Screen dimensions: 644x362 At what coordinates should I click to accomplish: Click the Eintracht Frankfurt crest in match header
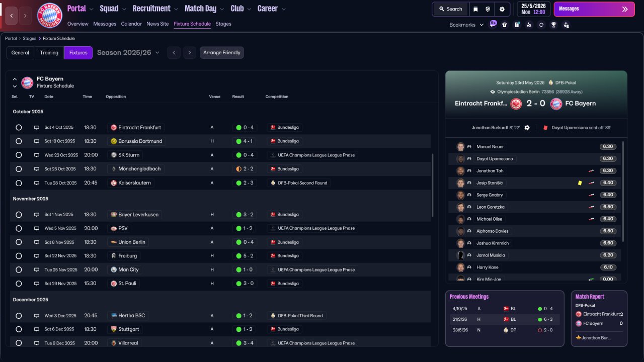pos(516,104)
